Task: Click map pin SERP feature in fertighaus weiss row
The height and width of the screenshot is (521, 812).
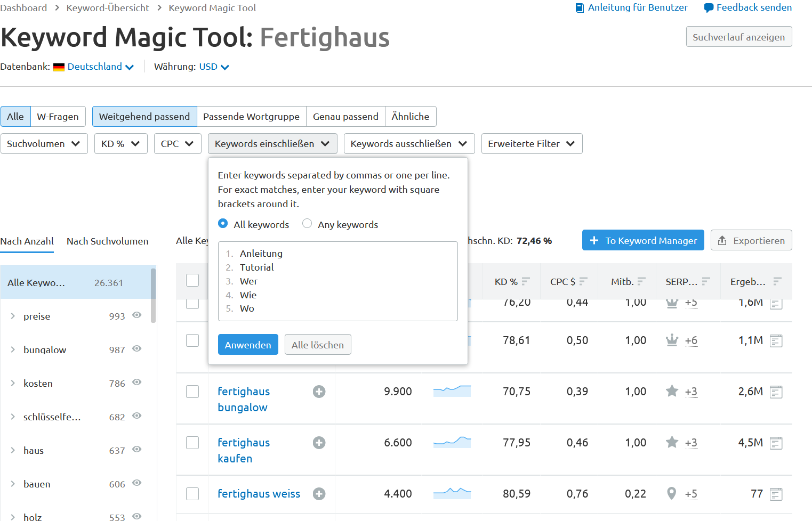Action: [672, 493]
